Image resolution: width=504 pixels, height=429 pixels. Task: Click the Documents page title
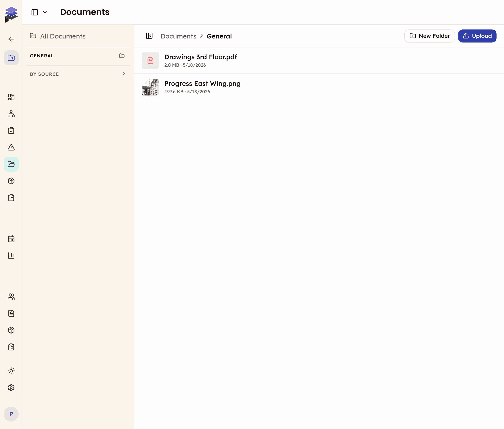point(85,12)
